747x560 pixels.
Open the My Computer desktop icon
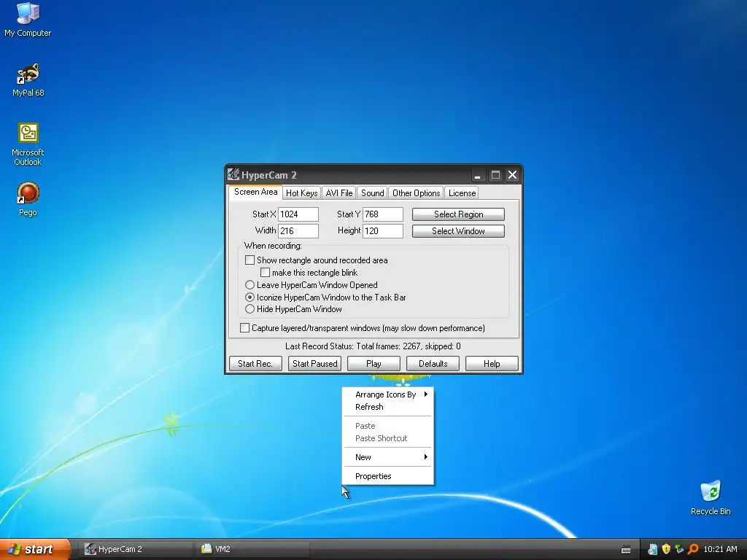[x=28, y=20]
